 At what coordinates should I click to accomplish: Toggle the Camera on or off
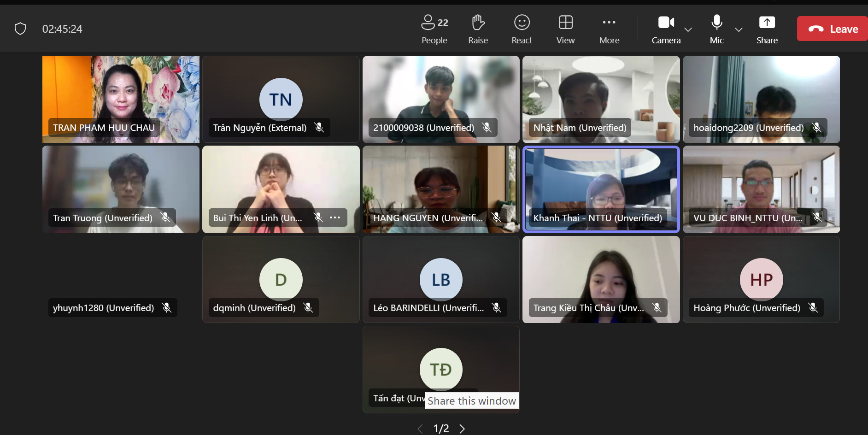coord(666,29)
